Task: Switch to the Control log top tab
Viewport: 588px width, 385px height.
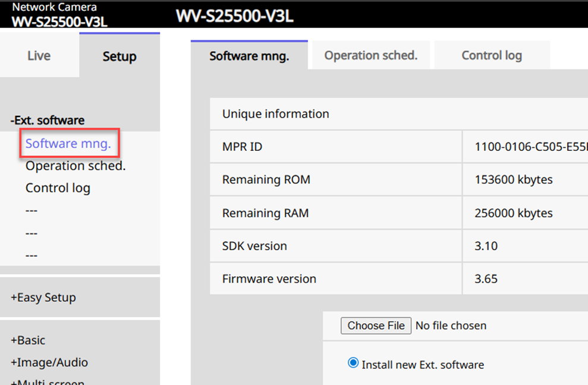Action: [x=491, y=55]
